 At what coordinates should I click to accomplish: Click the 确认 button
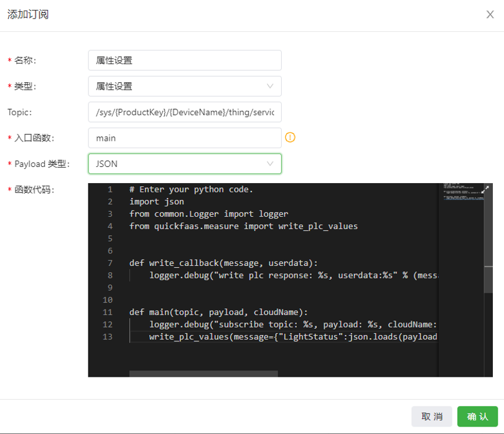(x=477, y=417)
